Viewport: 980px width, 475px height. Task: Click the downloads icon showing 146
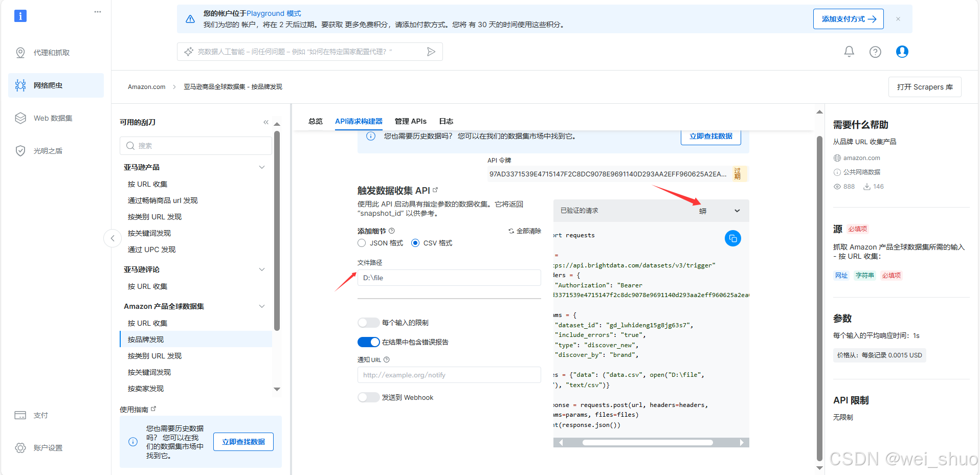[867, 187]
